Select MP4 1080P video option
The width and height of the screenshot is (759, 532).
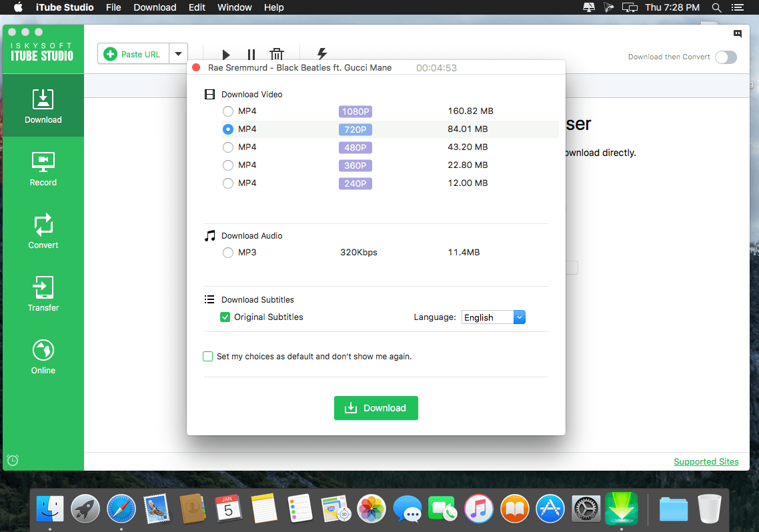pos(228,111)
